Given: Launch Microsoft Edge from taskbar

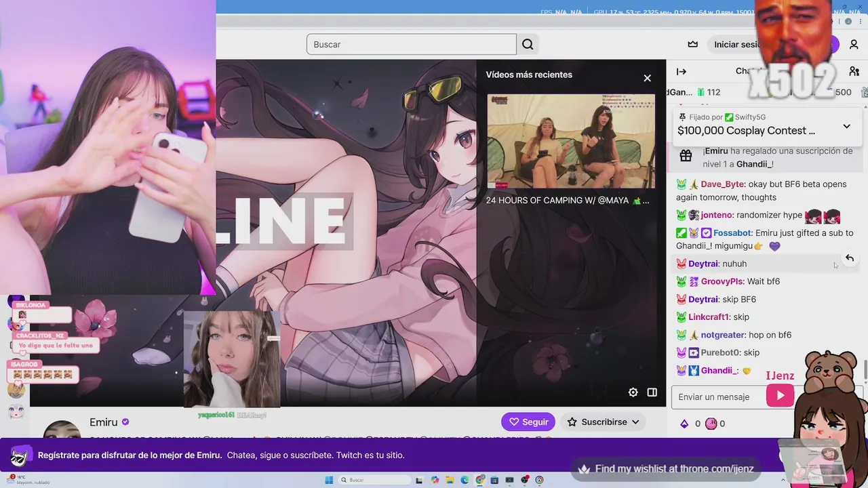Looking at the screenshot, I should 465,480.
